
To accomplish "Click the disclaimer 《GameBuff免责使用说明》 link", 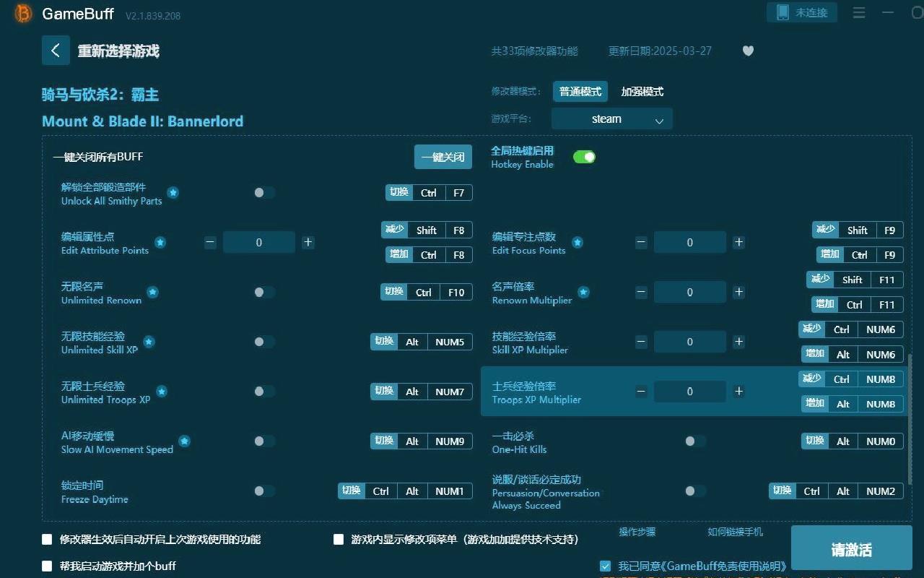I will pos(724,566).
